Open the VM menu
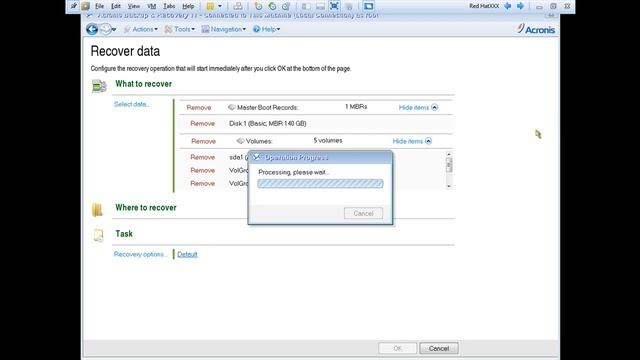 coord(151,7)
